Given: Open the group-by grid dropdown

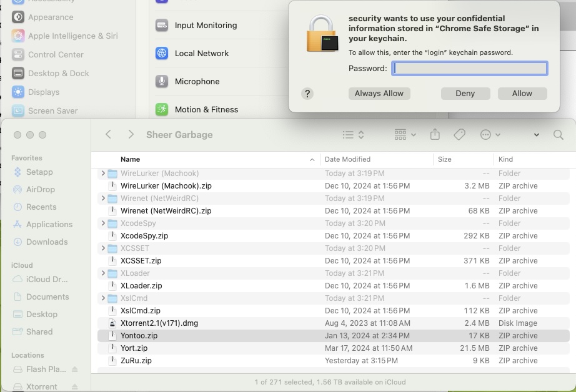Looking at the screenshot, I should coord(405,135).
